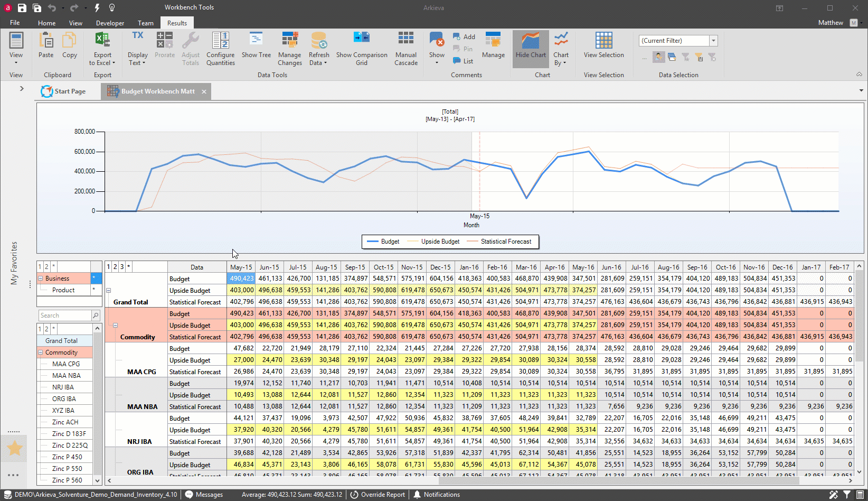Click the search magnifier icon in left panel
Screen dimensions: 868x501
pyautogui.click(x=96, y=316)
